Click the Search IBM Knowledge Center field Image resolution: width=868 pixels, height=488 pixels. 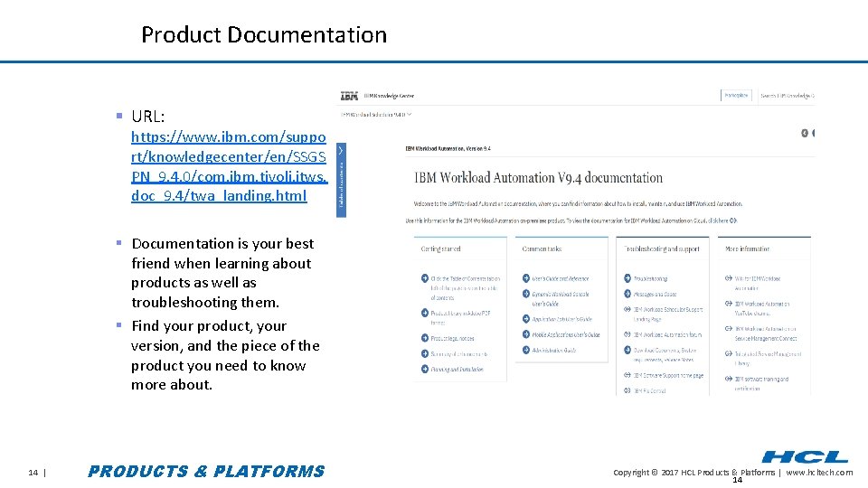[787, 96]
